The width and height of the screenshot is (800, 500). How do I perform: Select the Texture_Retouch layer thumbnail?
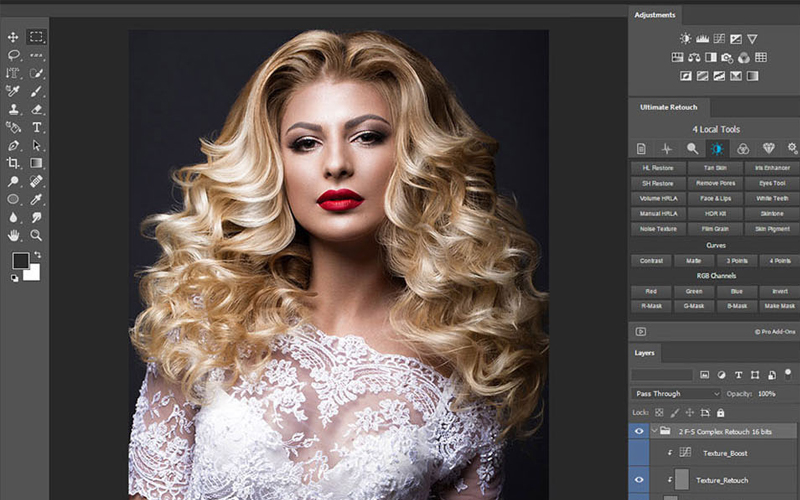(682, 480)
